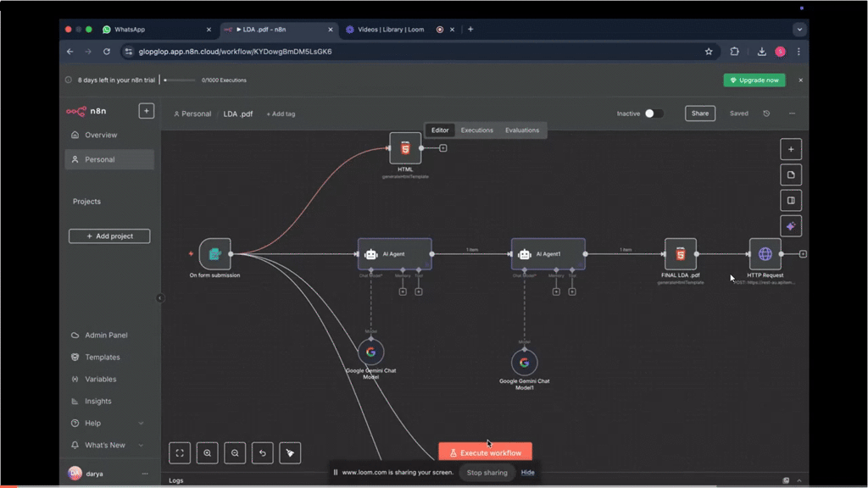Open Personal in sidebar

point(109,159)
